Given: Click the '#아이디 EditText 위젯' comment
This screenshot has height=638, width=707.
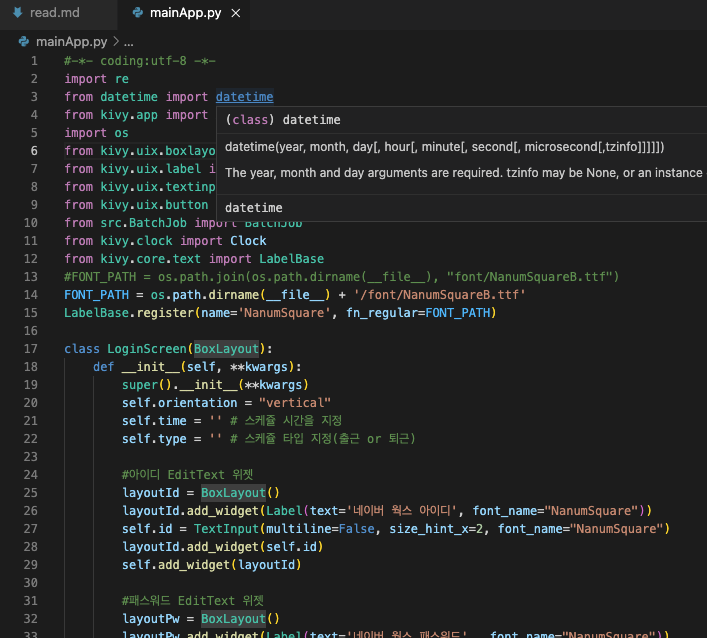Looking at the screenshot, I should (188, 475).
